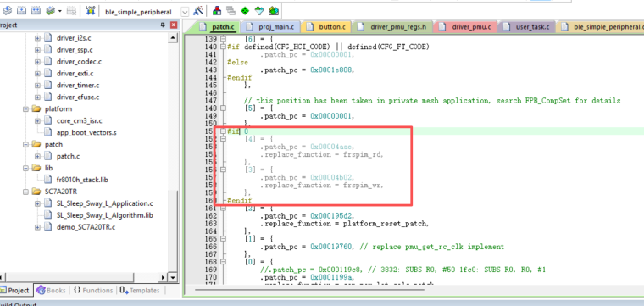Select fr8010h_stack.lib in the project tree
Image resolution: width=644 pixels, height=306 pixels.
pyautogui.click(x=82, y=180)
